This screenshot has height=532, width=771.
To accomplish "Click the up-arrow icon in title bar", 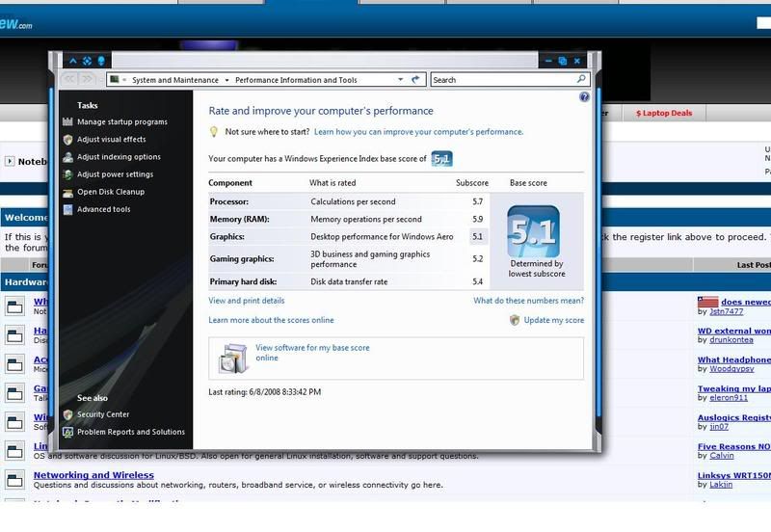I will coord(73,61).
